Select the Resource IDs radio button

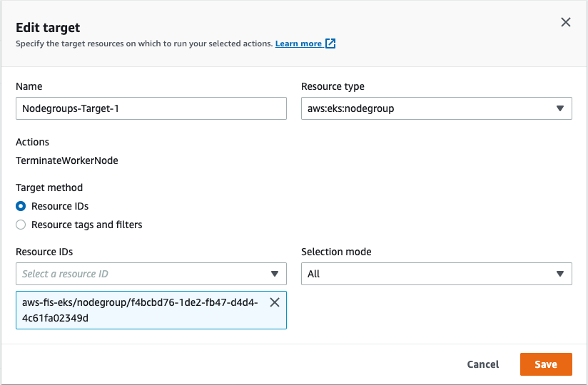pos(21,206)
